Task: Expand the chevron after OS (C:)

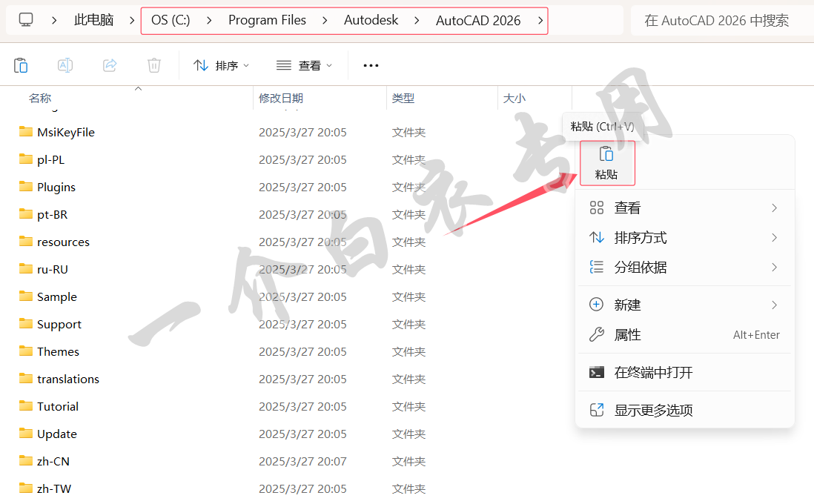Action: [x=209, y=20]
